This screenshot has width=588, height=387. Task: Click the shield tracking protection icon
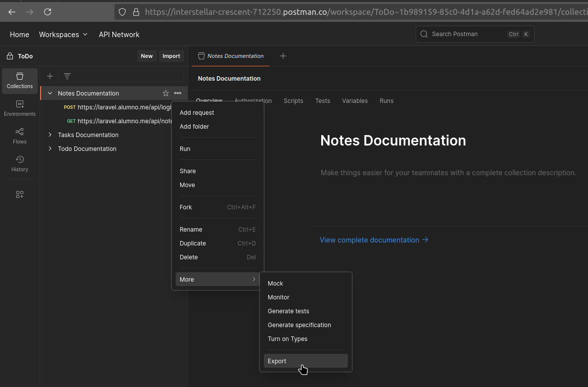coord(122,12)
